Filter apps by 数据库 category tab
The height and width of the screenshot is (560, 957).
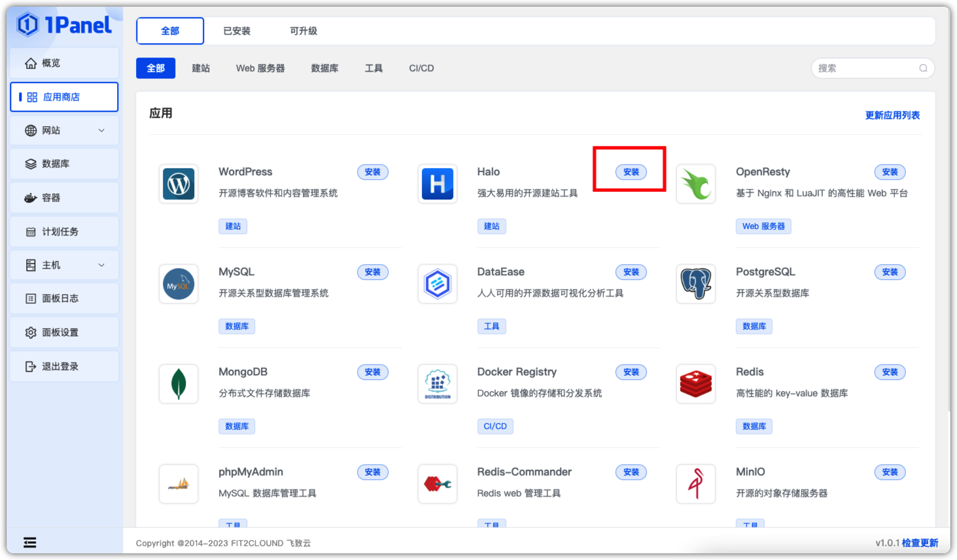pos(324,68)
